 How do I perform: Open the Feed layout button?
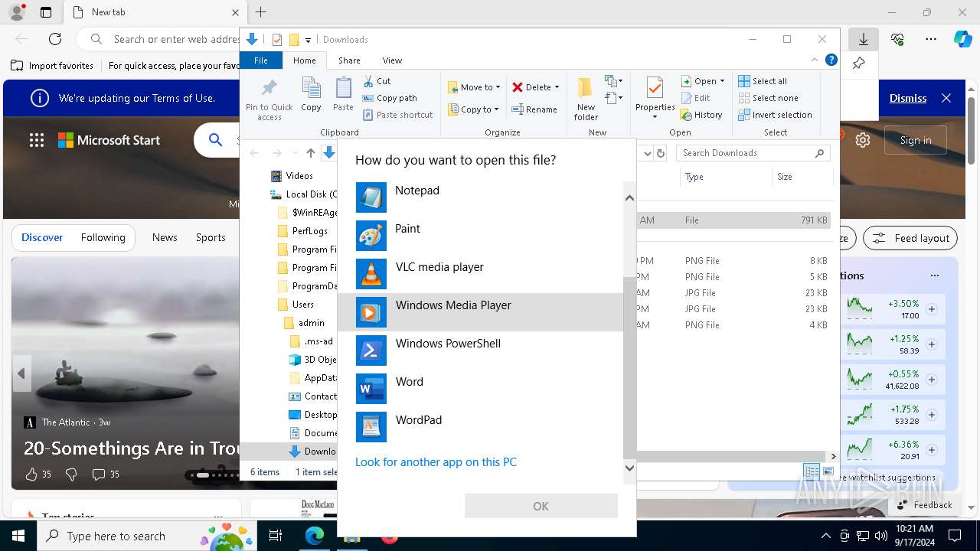coord(910,238)
